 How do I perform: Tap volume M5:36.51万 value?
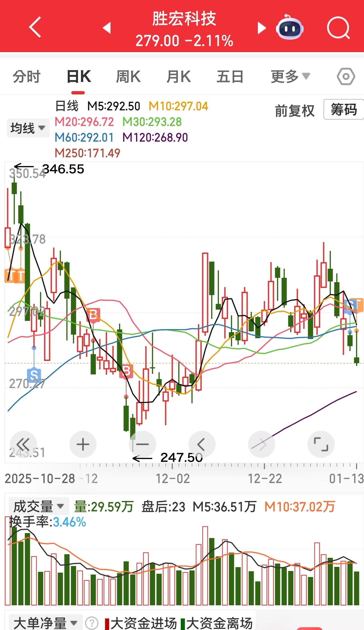(224, 507)
